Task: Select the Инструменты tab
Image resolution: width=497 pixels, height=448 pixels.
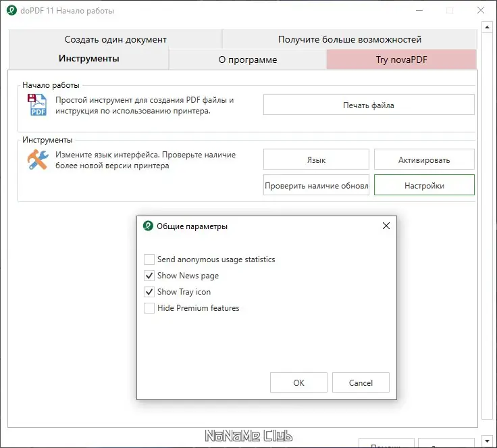Action: 88,59
